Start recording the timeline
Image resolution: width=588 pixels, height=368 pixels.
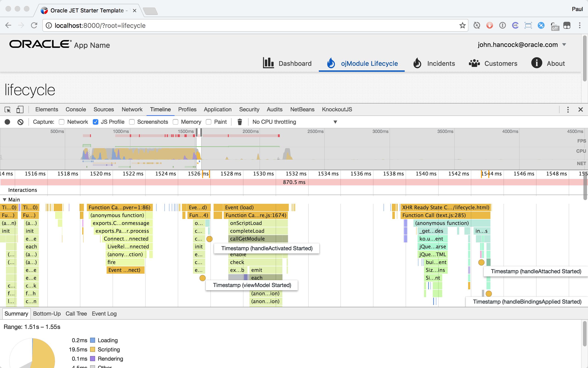[x=7, y=122]
